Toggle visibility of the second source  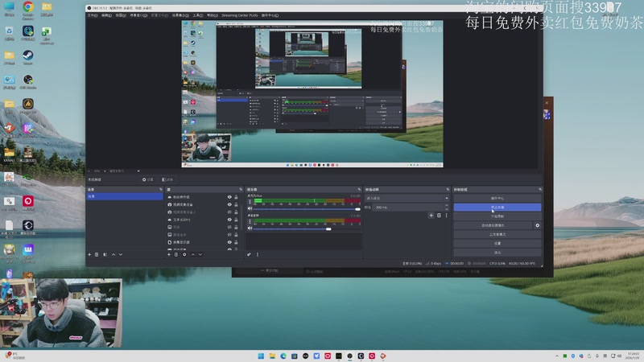[x=229, y=204]
